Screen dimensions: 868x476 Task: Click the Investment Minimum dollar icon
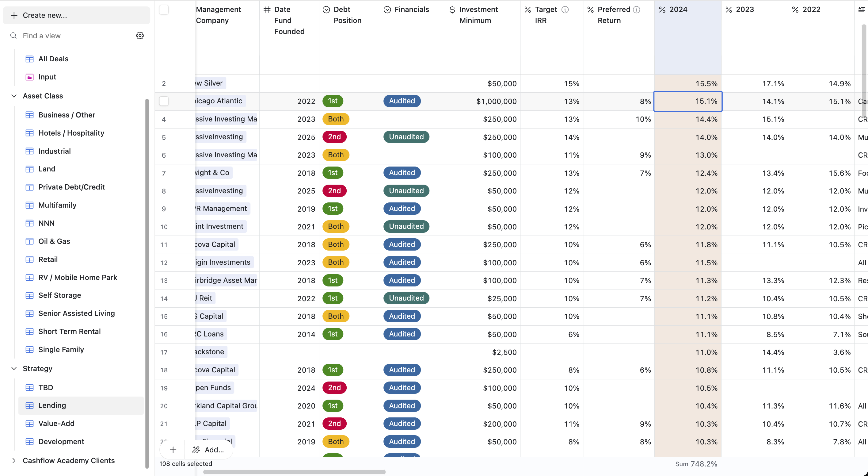pyautogui.click(x=452, y=10)
